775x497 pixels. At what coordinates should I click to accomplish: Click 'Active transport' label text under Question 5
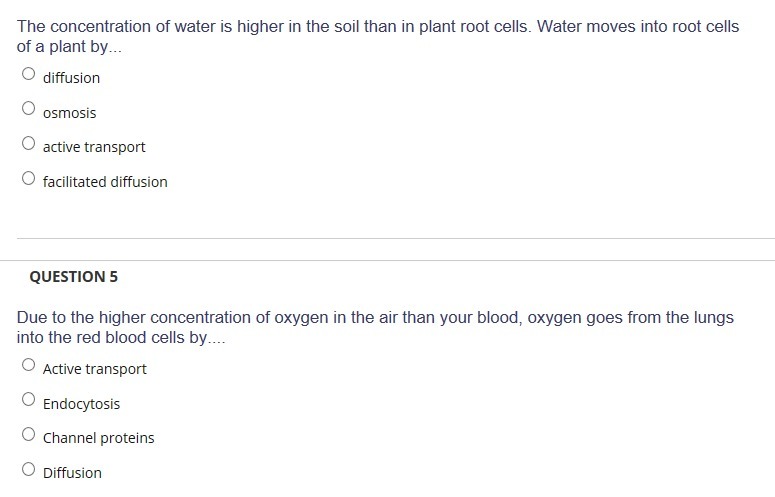pos(94,369)
